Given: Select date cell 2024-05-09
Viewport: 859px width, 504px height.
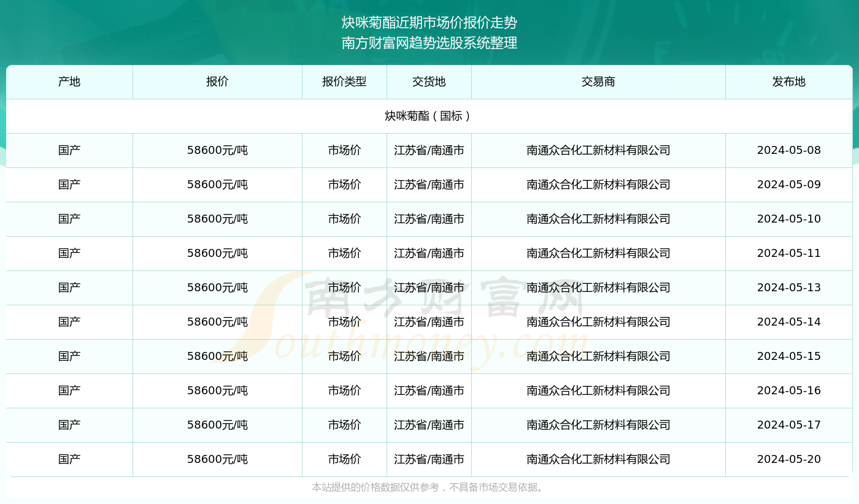Looking at the screenshot, I should 789,185.
